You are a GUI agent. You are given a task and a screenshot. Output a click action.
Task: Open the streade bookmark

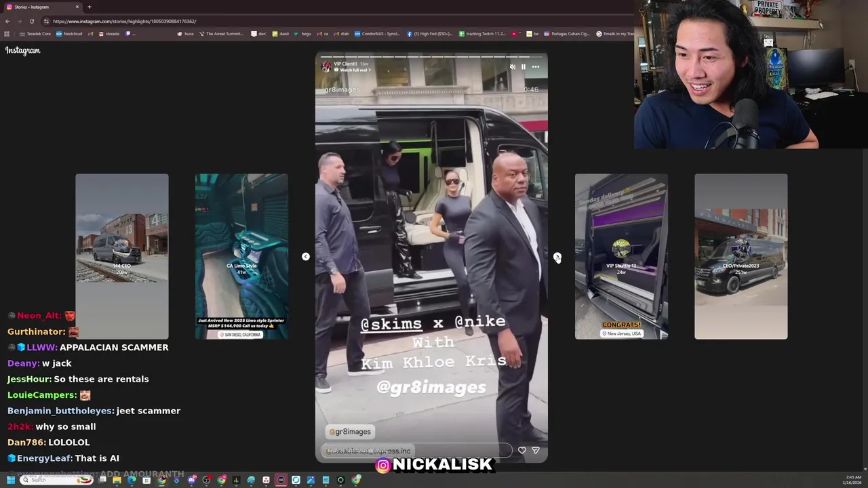pos(109,34)
